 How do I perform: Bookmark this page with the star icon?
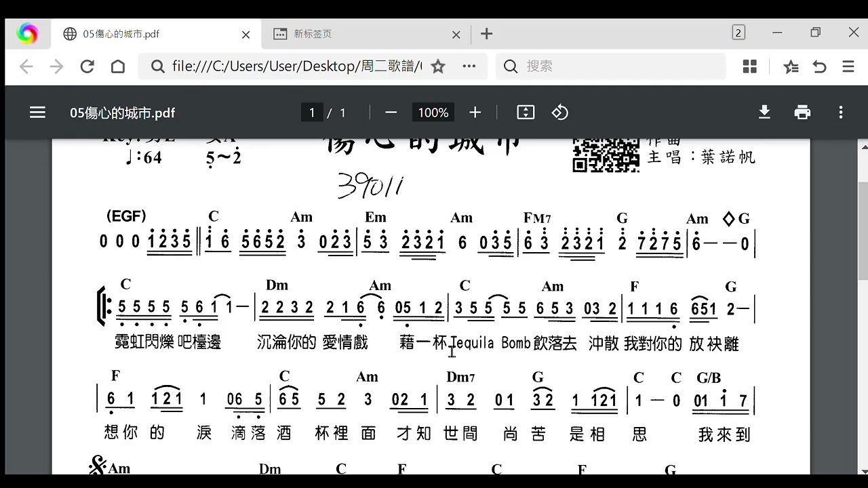(x=438, y=66)
